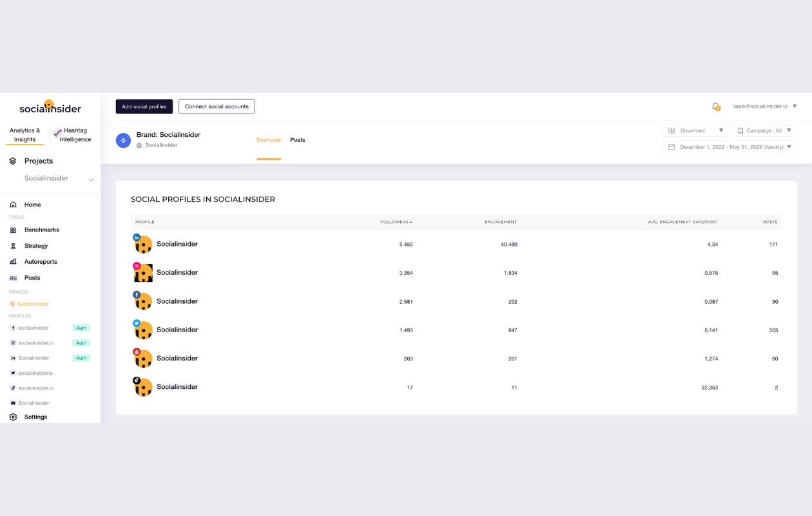Click the Benchmarks grid icon
The width and height of the screenshot is (812, 516).
pyautogui.click(x=13, y=230)
